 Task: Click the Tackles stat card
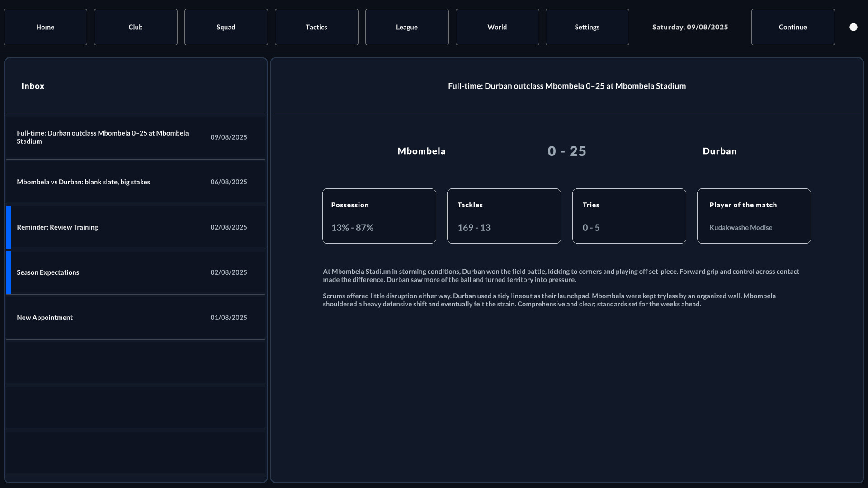click(504, 216)
